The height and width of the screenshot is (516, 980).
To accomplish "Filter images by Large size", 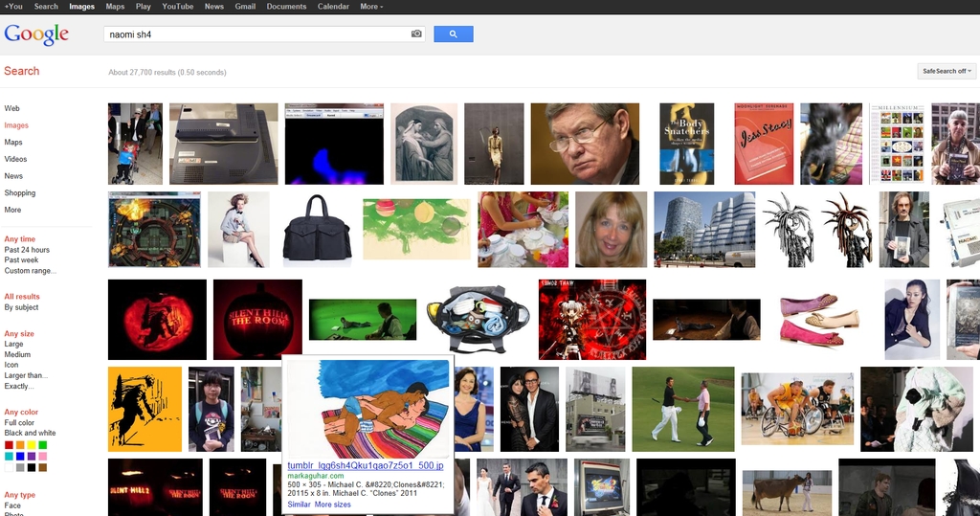I will coord(13,344).
